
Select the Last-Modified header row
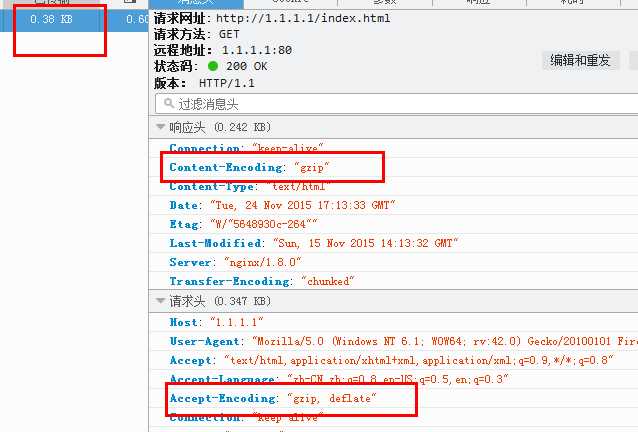coord(394,243)
